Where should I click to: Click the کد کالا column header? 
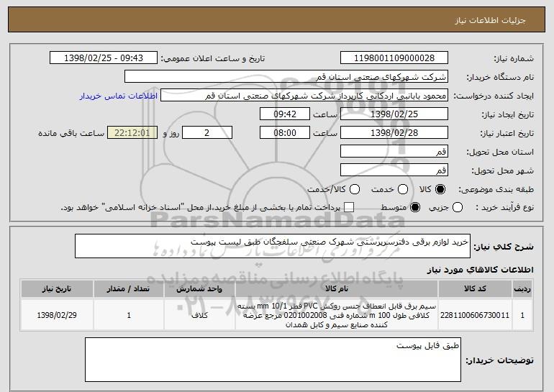(475, 289)
